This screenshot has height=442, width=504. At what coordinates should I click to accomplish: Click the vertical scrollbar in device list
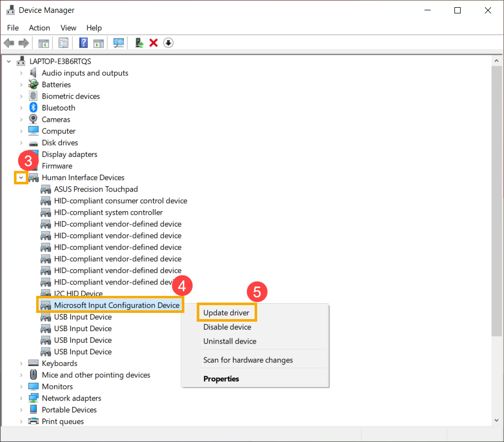point(497,207)
